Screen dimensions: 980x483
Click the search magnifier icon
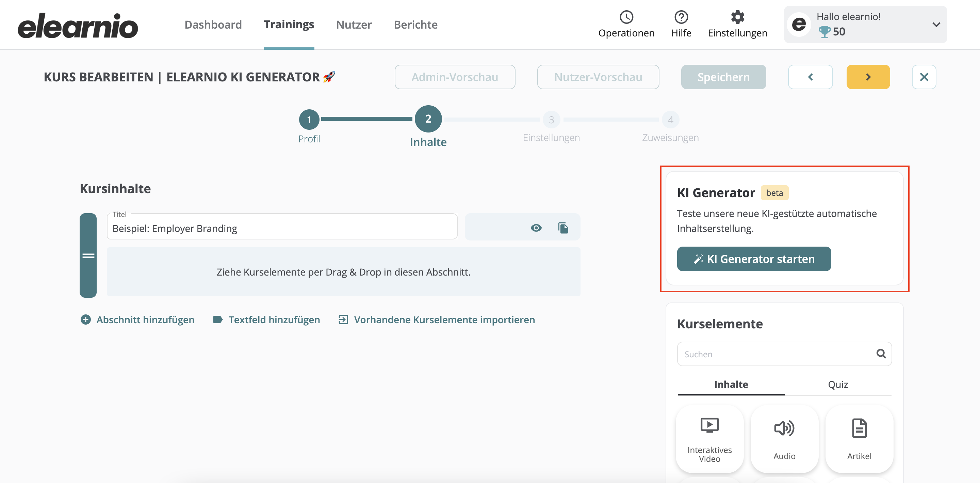click(x=881, y=354)
